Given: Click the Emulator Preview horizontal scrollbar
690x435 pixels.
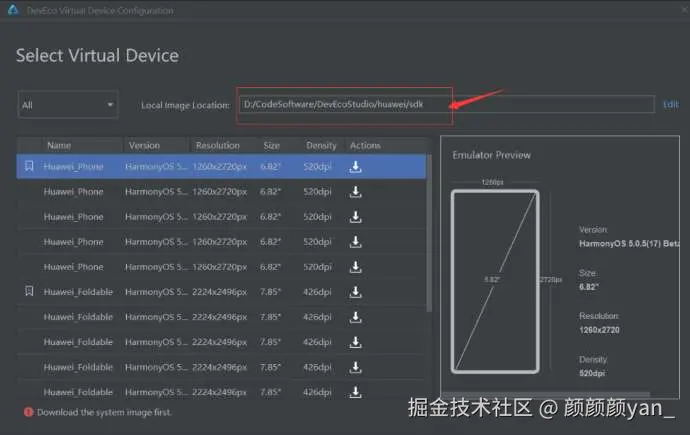Looking at the screenshot, I should coord(546,395).
